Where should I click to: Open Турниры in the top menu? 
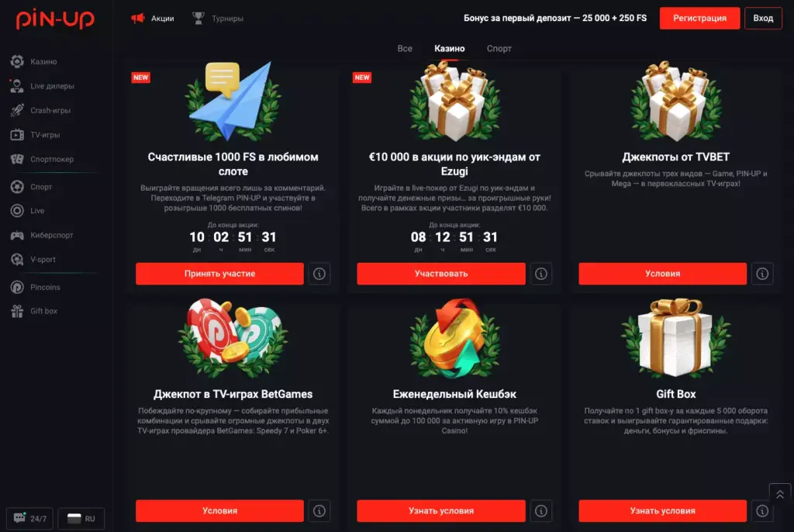218,19
